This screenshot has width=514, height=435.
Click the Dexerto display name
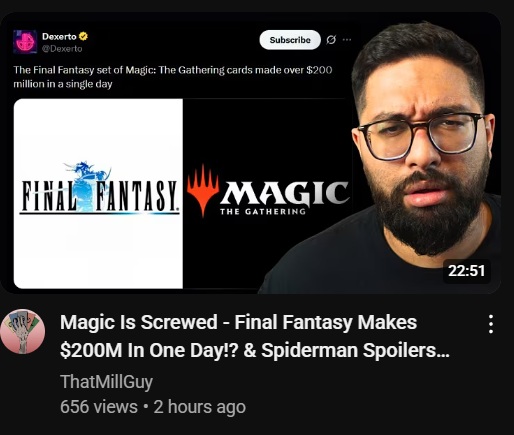pyautogui.click(x=59, y=36)
